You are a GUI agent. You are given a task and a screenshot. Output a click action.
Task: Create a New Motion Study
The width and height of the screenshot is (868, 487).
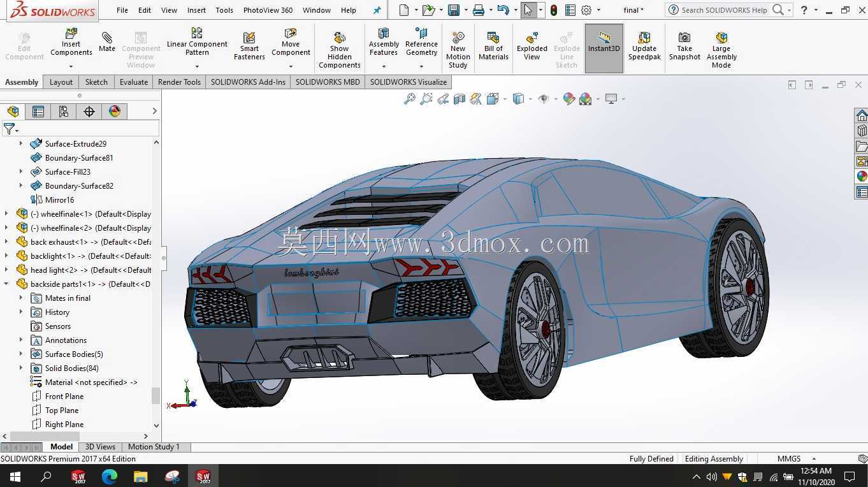click(458, 49)
